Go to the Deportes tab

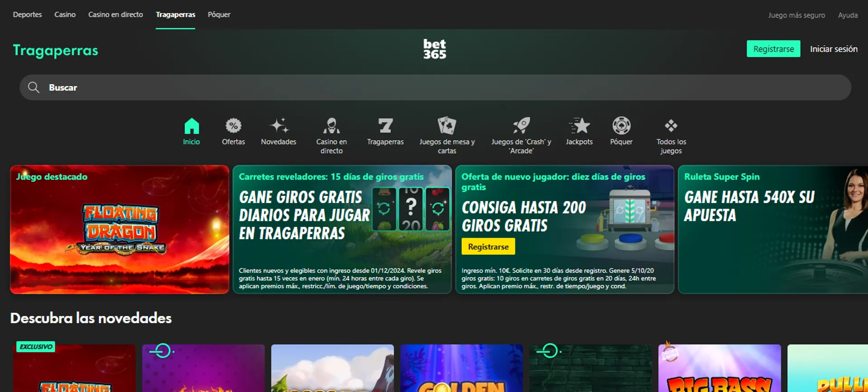(27, 14)
